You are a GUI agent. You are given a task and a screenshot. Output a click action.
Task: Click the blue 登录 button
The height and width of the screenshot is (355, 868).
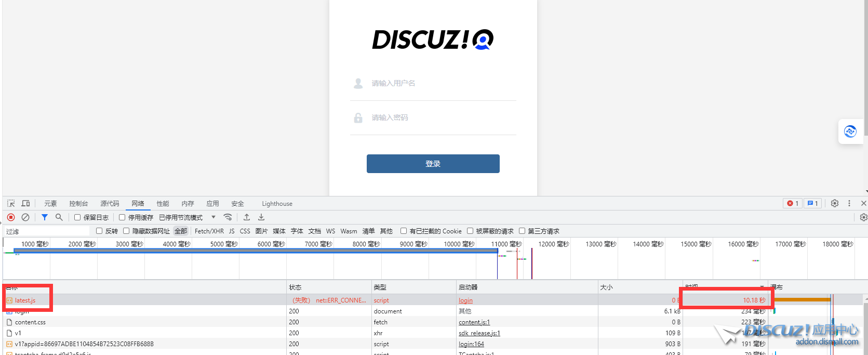click(x=433, y=164)
